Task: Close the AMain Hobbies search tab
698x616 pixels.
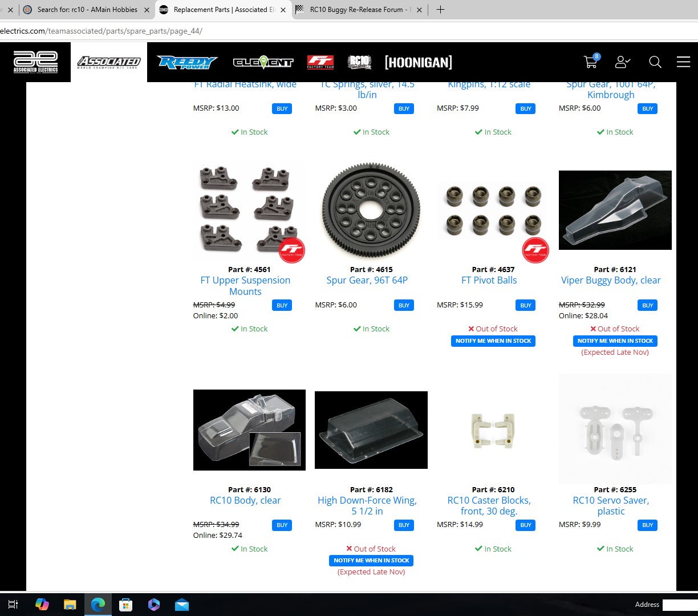Action: coord(147,10)
